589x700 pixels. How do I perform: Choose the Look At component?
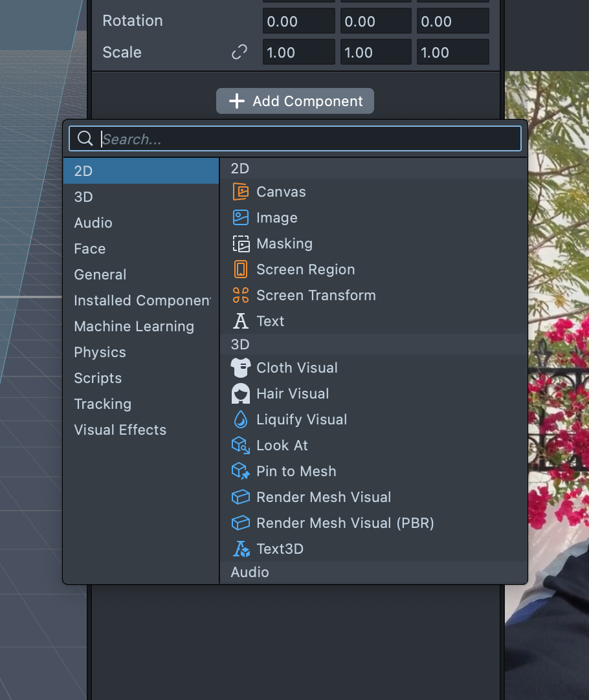(282, 445)
